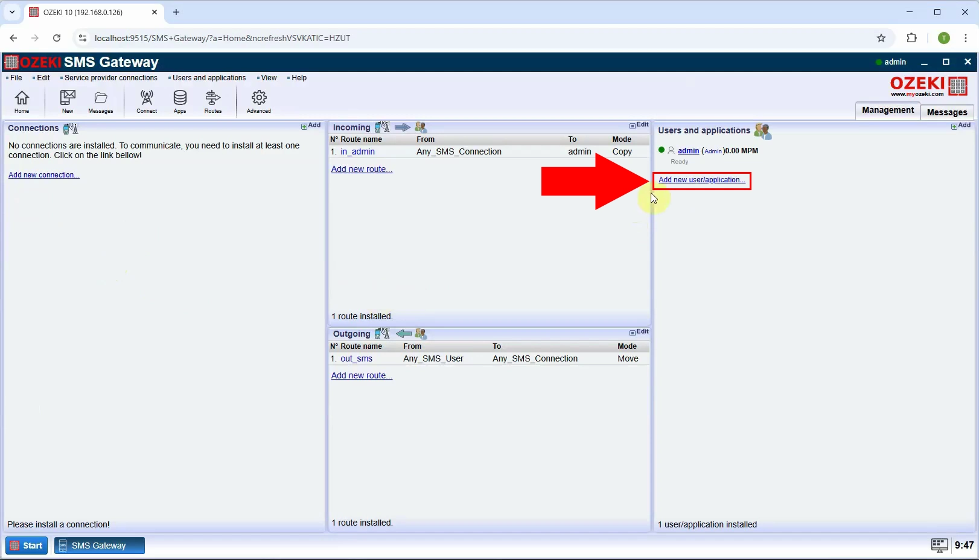Screen dimensions: 979x560
Task: Open the Ozeki Start menu button
Action: click(x=27, y=546)
